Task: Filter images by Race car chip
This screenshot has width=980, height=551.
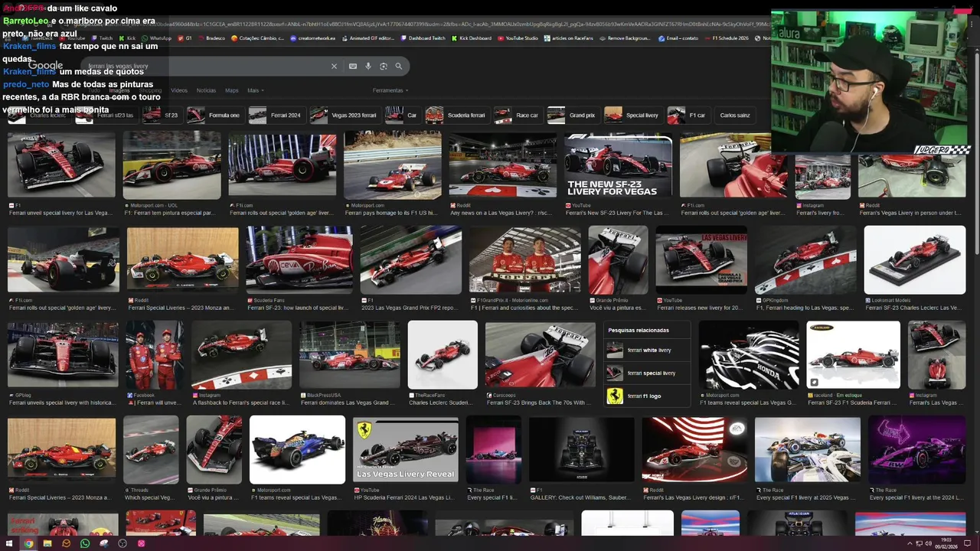Action: (518, 115)
